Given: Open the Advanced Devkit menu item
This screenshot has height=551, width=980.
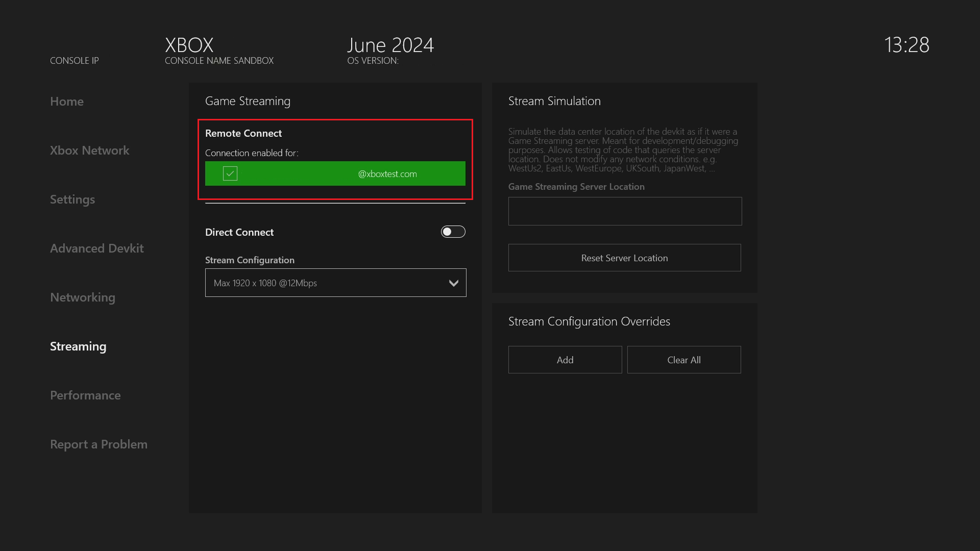Looking at the screenshot, I should pos(97,247).
